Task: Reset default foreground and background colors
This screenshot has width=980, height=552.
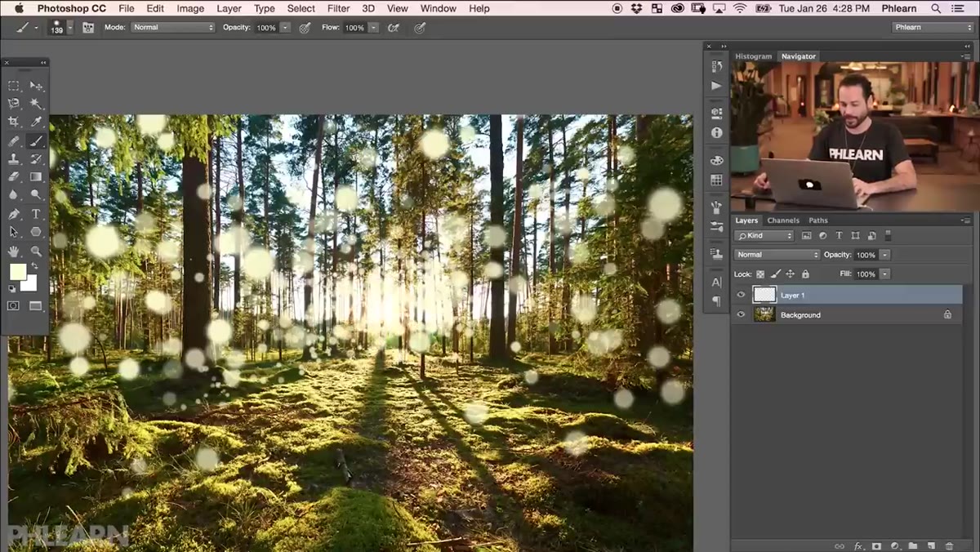Action: pos(12,287)
